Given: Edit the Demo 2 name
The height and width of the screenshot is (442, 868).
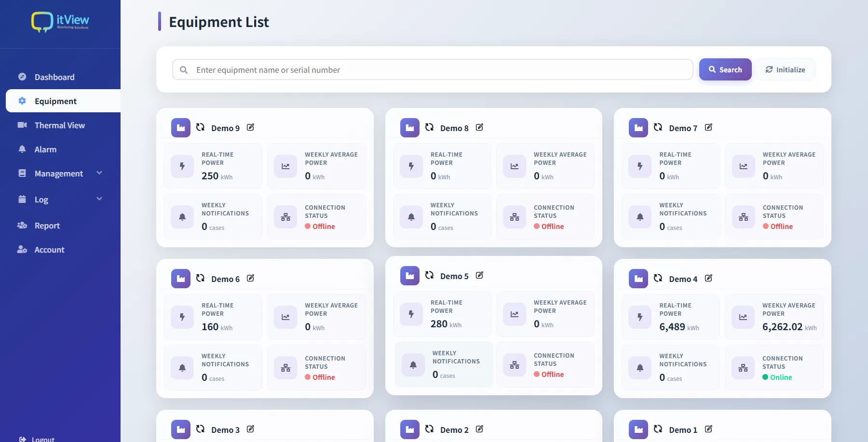Looking at the screenshot, I should coord(479,429).
